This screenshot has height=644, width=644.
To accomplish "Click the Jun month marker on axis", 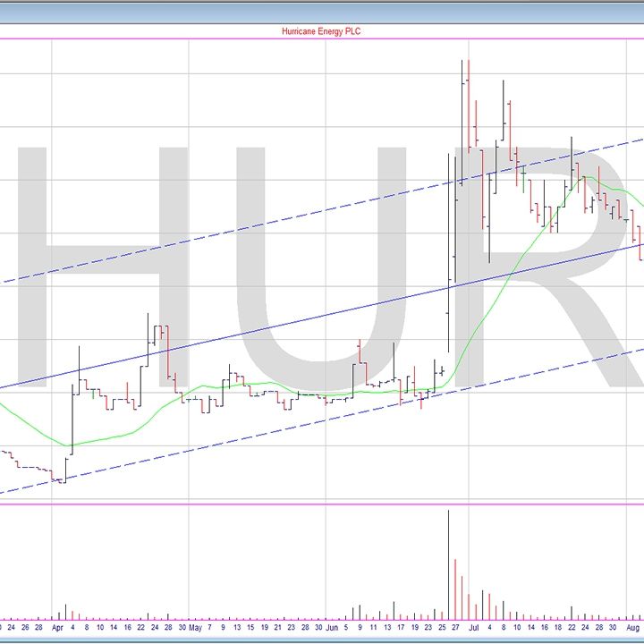I will coord(332,628).
